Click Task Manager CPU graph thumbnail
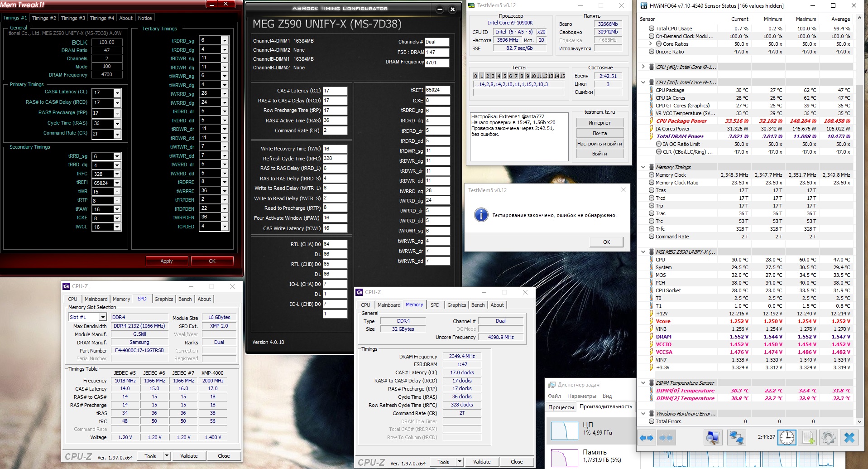The width and height of the screenshot is (868, 469). point(564,430)
